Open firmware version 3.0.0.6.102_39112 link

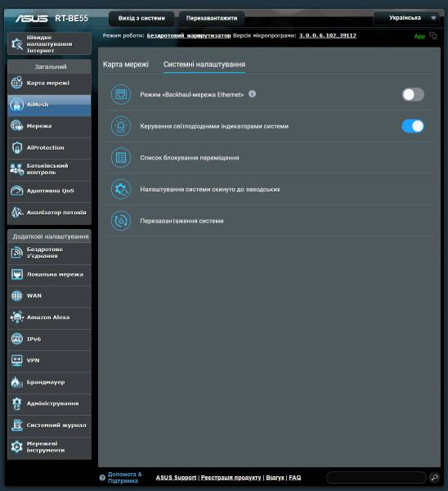pos(328,36)
